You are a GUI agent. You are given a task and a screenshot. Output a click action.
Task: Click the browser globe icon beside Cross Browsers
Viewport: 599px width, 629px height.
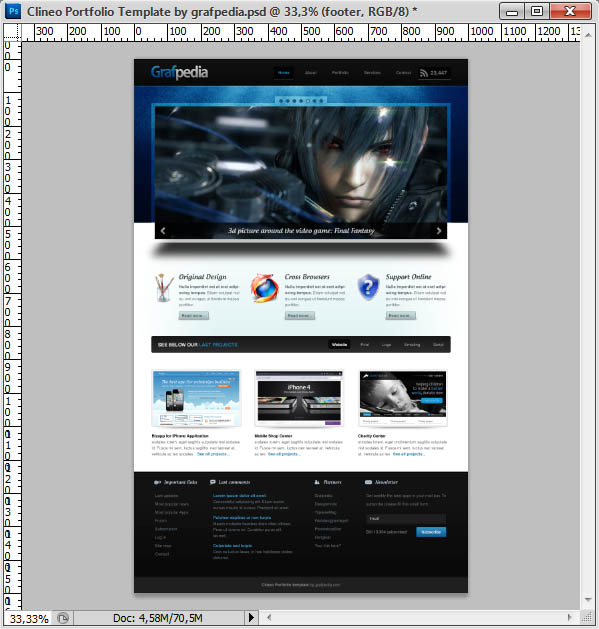(265, 287)
